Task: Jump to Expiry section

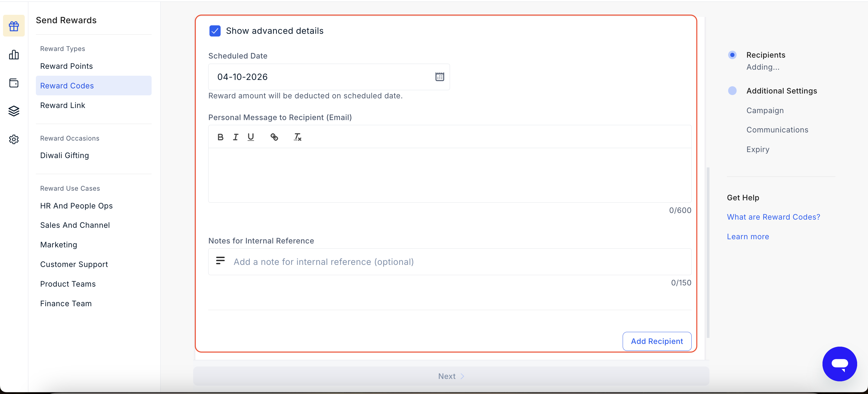Action: point(757,149)
